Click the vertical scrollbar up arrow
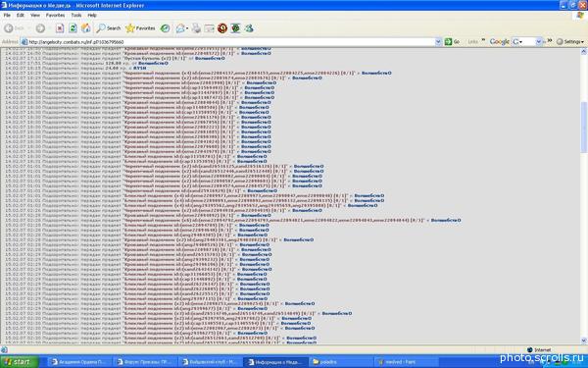This screenshot has width=588, height=368. [x=583, y=52]
